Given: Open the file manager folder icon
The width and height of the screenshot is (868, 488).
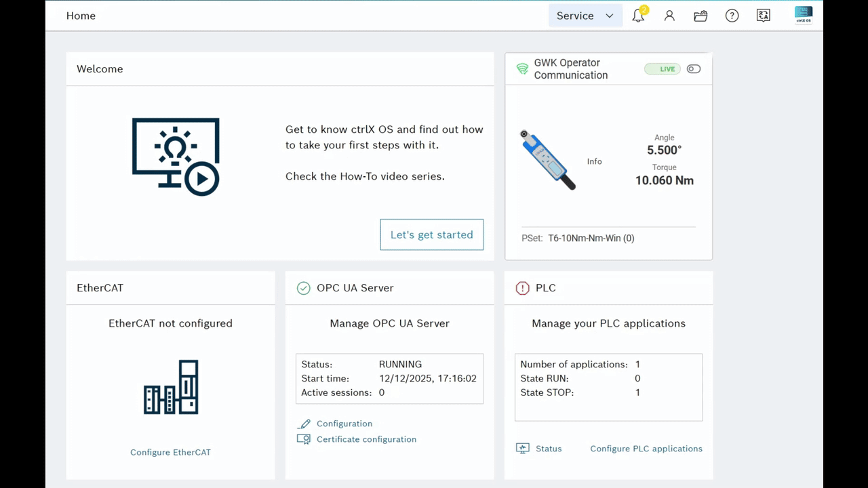Looking at the screenshot, I should pos(701,16).
